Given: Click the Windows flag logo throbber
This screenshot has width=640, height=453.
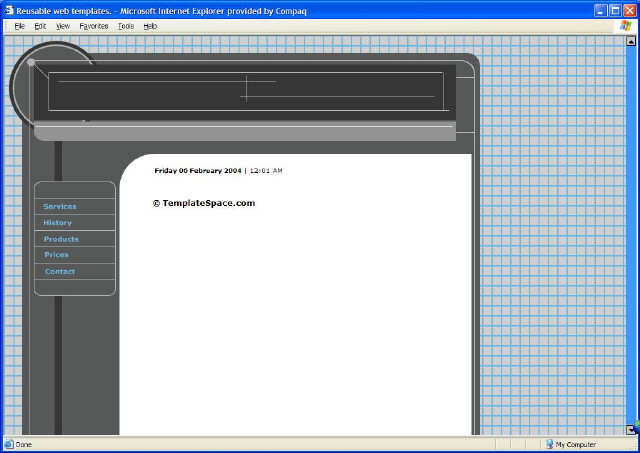Looking at the screenshot, I should (625, 26).
